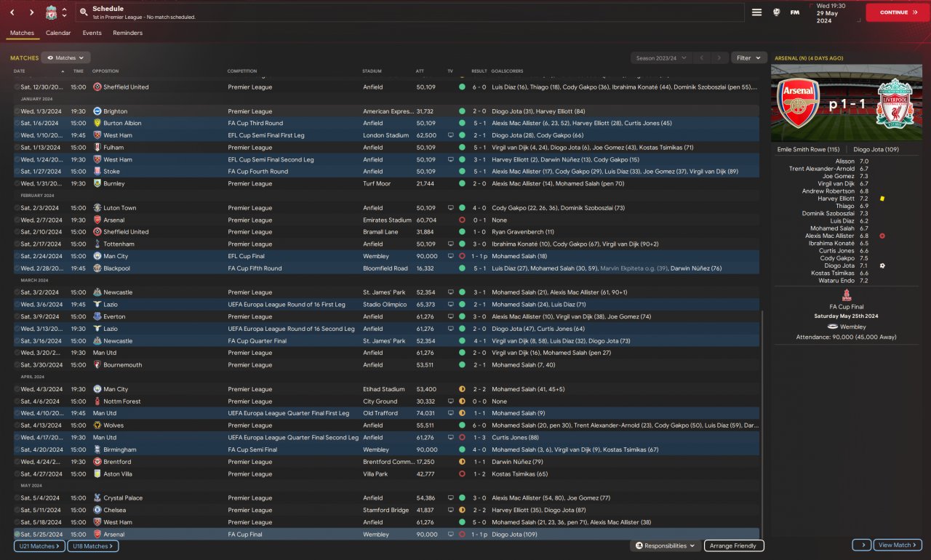Click the Arrange Friendly button

[x=732, y=545]
